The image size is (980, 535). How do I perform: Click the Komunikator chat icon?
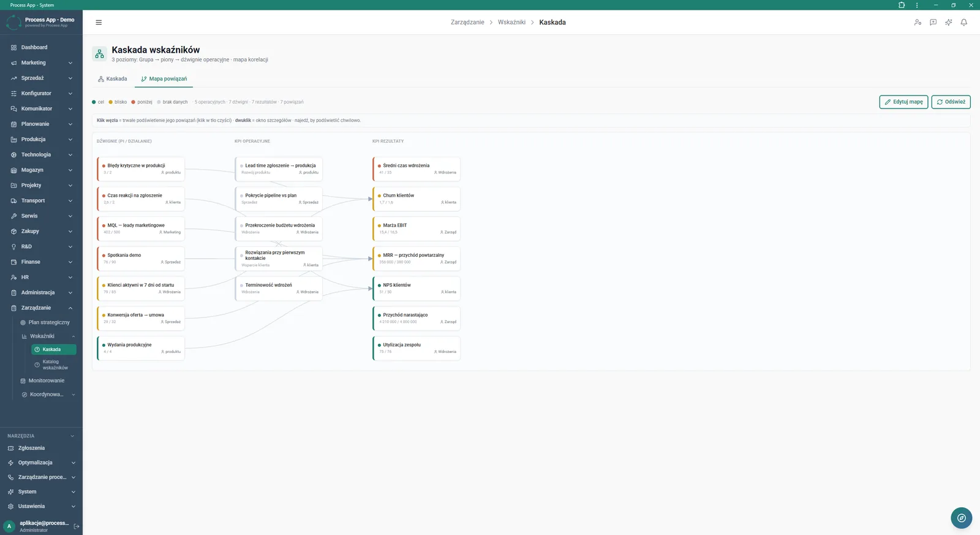pyautogui.click(x=13, y=108)
